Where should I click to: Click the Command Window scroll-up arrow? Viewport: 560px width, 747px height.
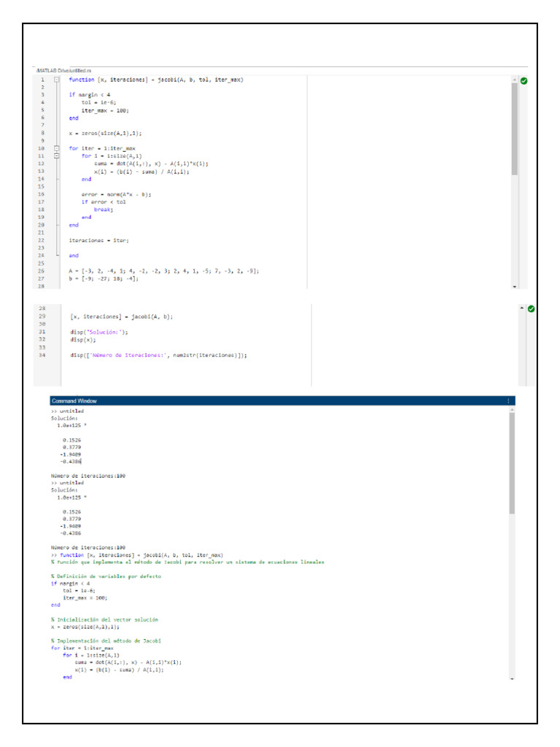512,410
